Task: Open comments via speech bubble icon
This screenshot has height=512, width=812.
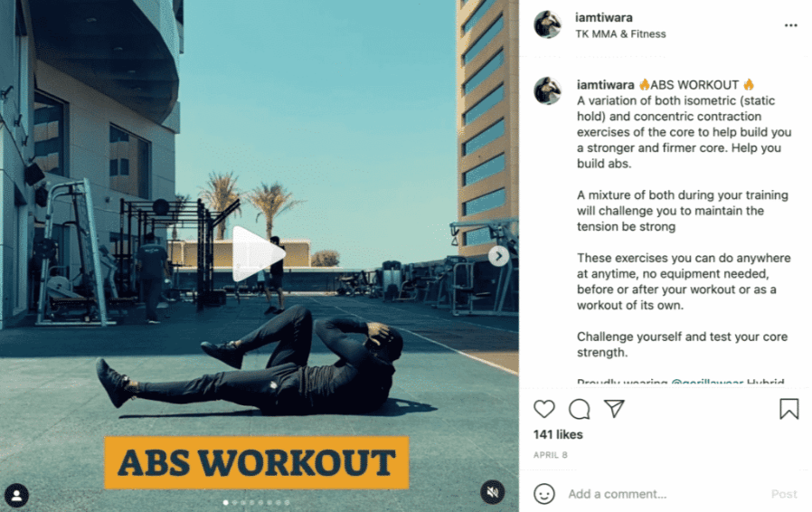Action: (x=579, y=409)
